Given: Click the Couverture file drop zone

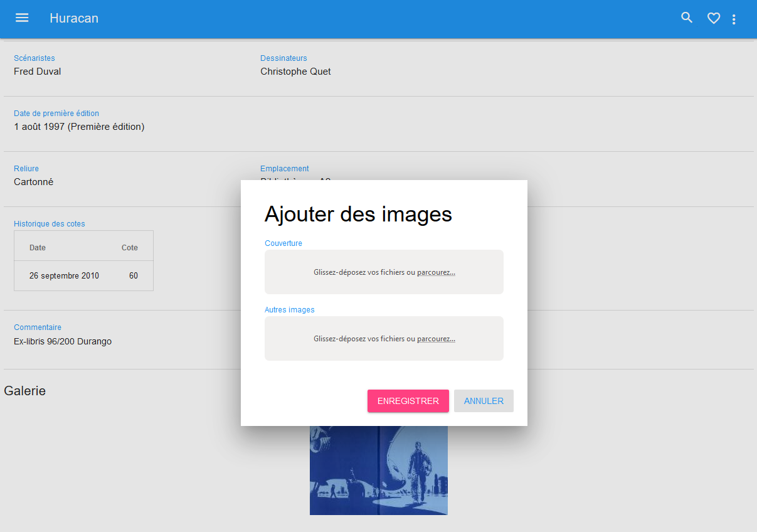Looking at the screenshot, I should click(384, 272).
